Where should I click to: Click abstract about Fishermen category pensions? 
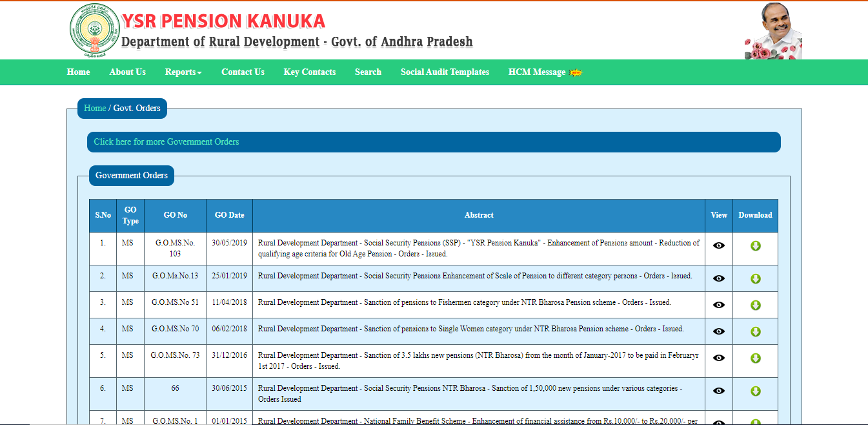(x=465, y=302)
